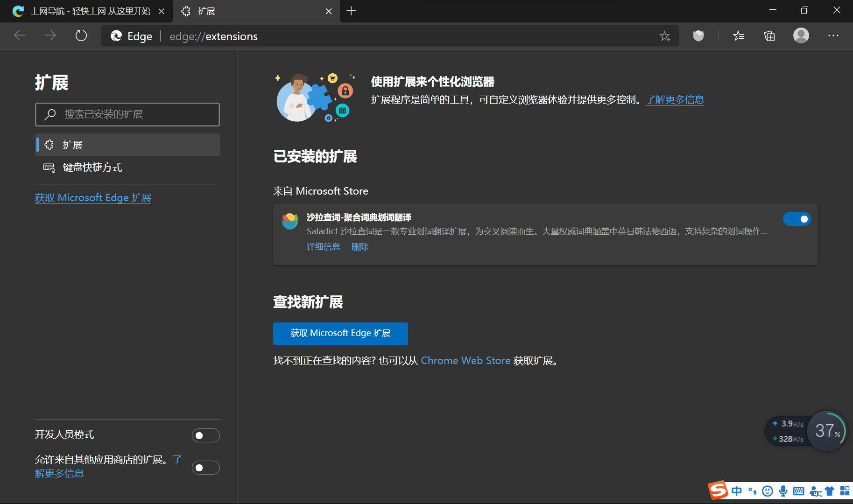The height and width of the screenshot is (504, 853).
Task: Click the 已安装的扩展 heading
Action: 315,156
